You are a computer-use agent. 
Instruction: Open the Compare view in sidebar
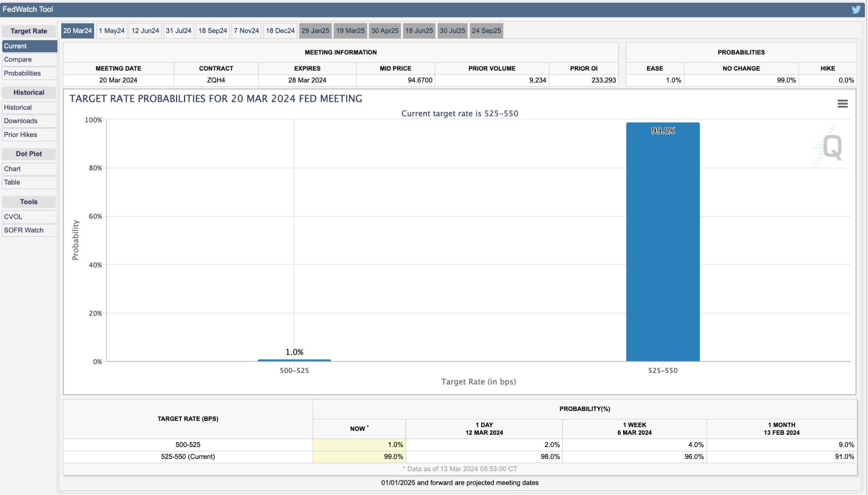29,59
